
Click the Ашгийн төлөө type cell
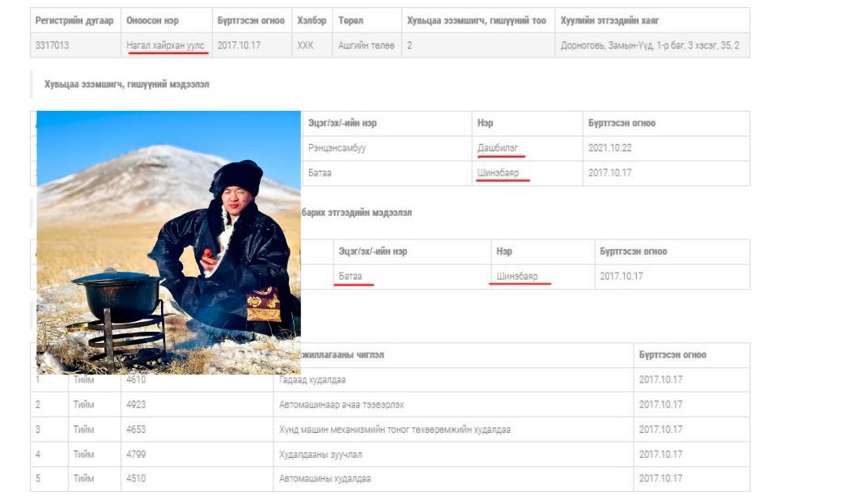[x=366, y=45]
